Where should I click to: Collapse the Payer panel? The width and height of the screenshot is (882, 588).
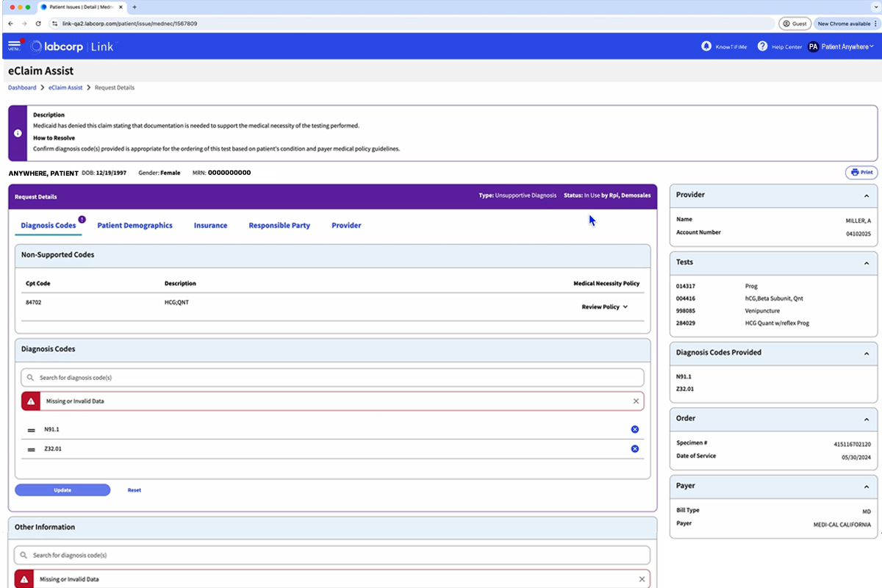tap(866, 486)
